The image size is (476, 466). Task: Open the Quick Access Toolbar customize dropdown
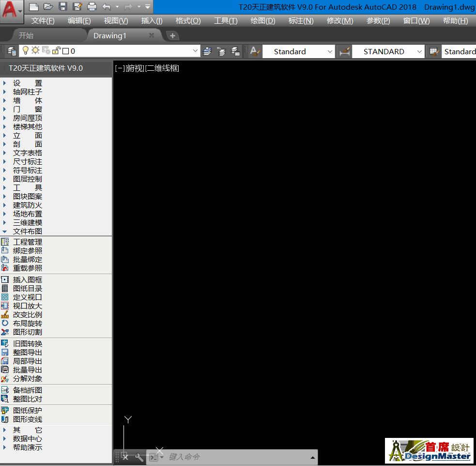tap(148, 6)
